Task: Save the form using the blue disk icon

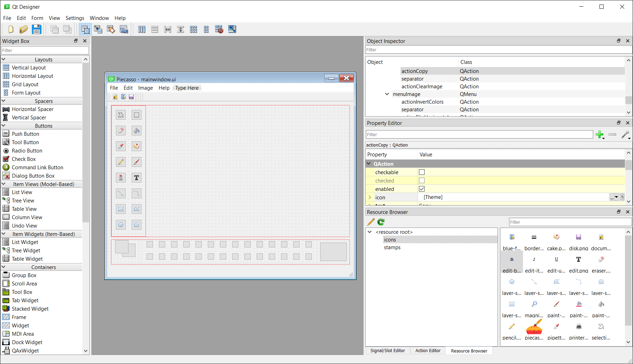Action: point(36,29)
